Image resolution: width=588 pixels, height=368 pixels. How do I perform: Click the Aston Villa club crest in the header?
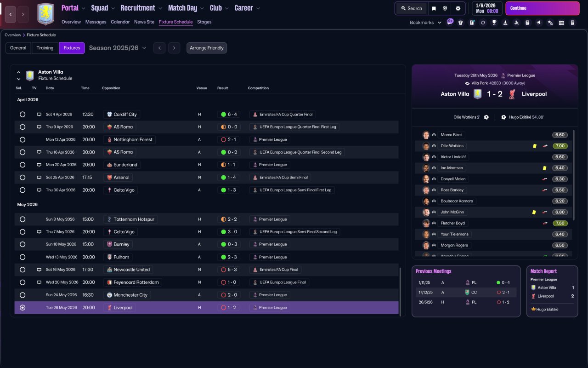[x=45, y=14]
